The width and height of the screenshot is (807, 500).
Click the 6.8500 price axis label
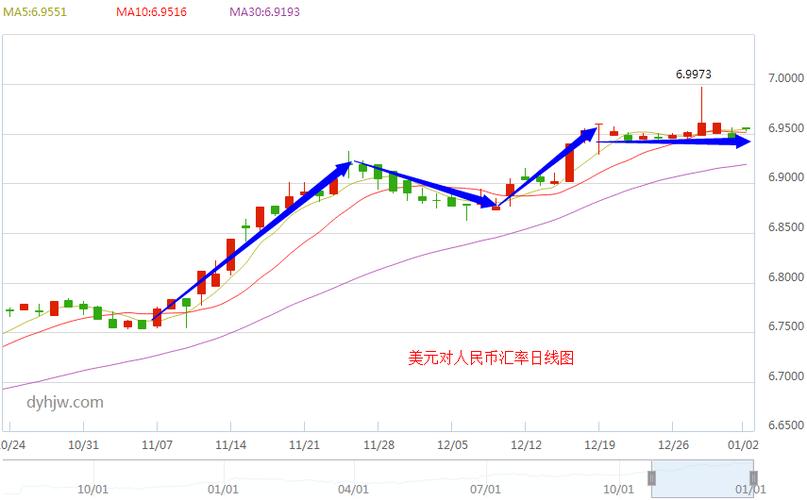click(786, 227)
